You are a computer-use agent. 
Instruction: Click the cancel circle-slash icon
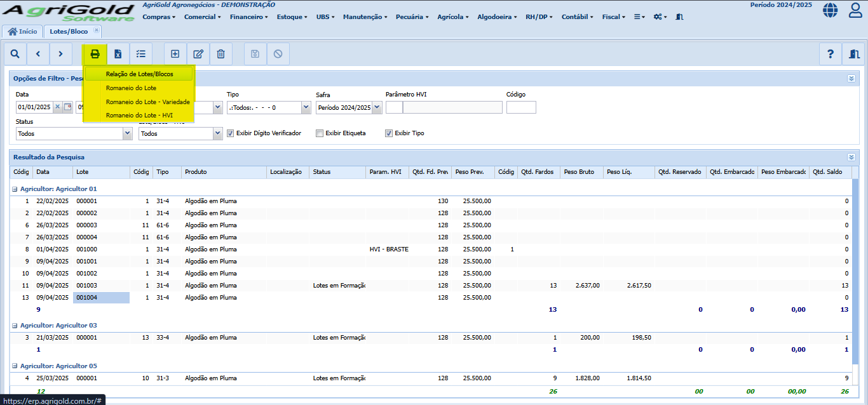point(278,54)
